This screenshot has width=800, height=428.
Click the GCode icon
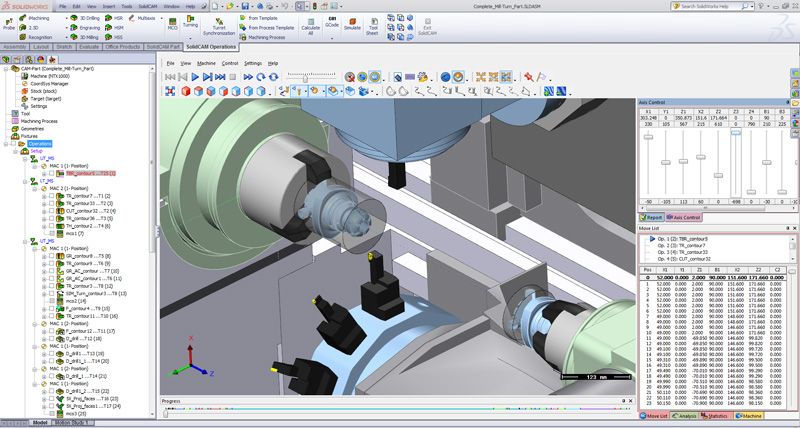tap(332, 22)
